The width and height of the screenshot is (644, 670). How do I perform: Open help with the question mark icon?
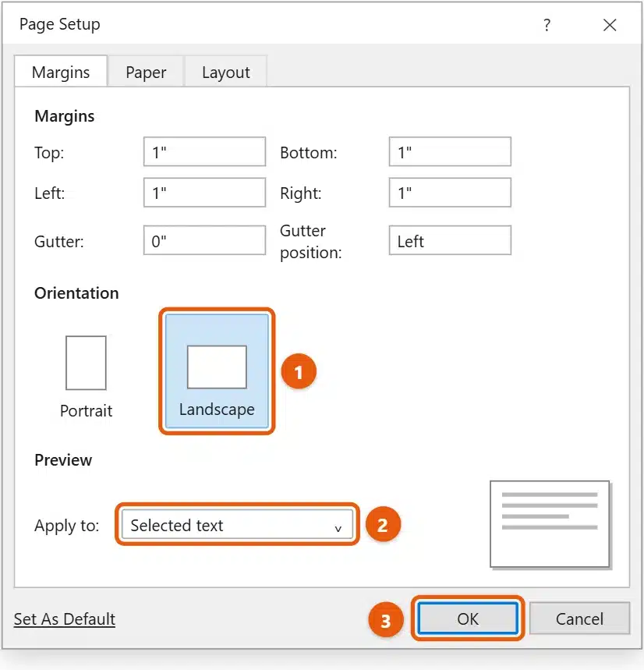(547, 25)
